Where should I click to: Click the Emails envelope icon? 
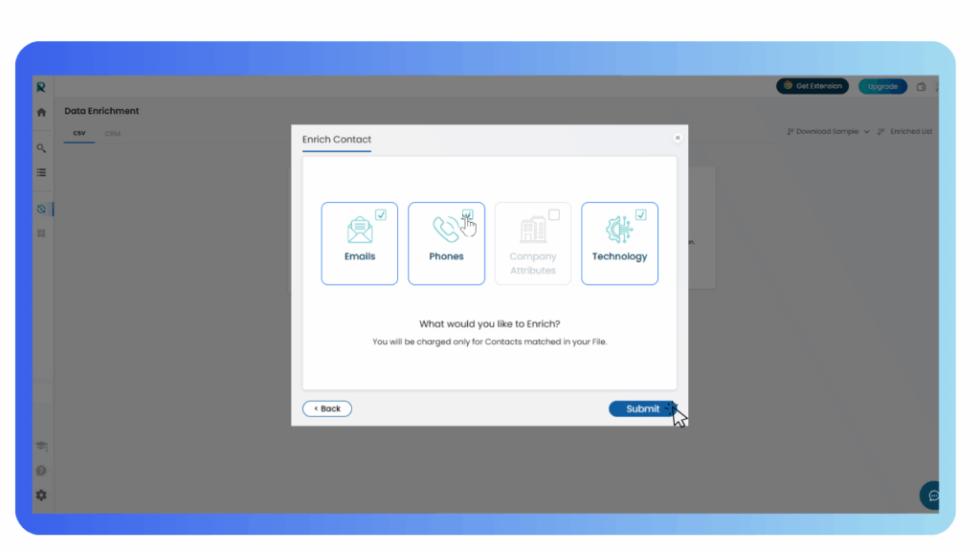click(360, 230)
